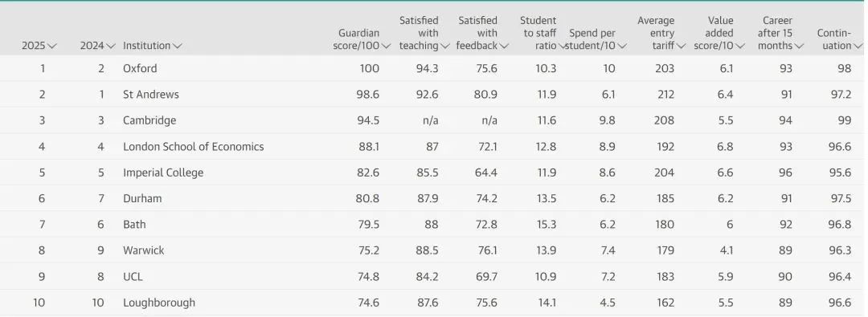The width and height of the screenshot is (868, 317).
Task: Sort by Average entry tariff chevron
Action: 681,46
